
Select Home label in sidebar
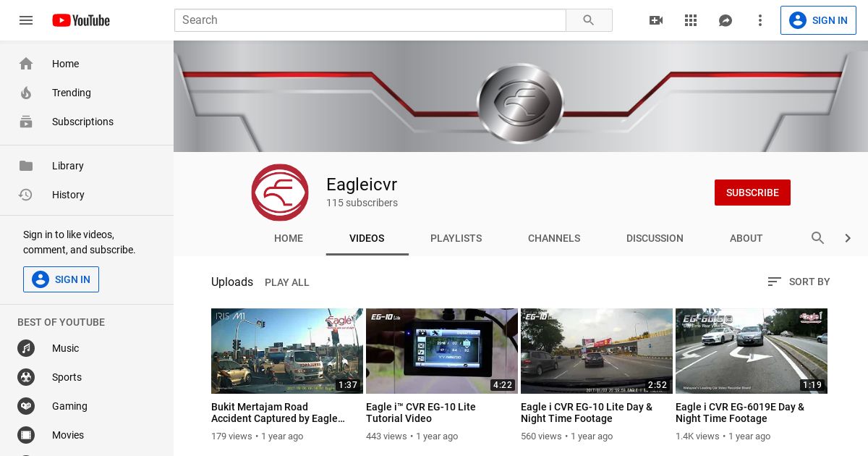(65, 64)
